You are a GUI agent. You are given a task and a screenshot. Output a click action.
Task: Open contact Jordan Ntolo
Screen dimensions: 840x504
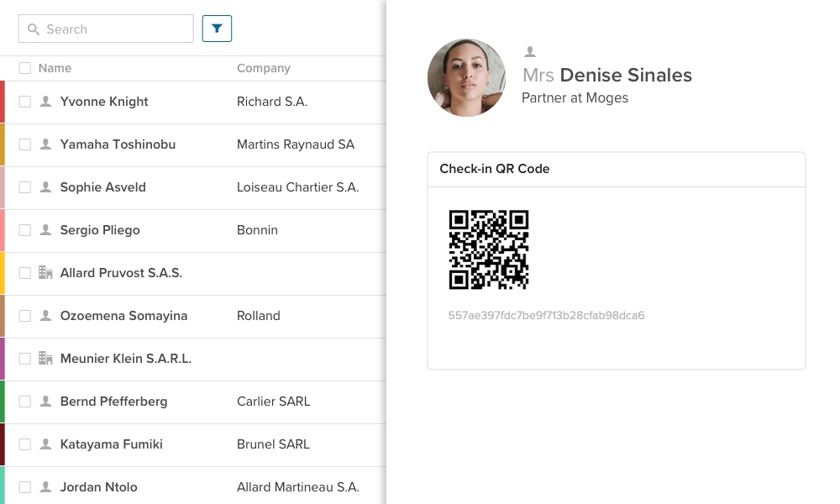pyautogui.click(x=98, y=487)
